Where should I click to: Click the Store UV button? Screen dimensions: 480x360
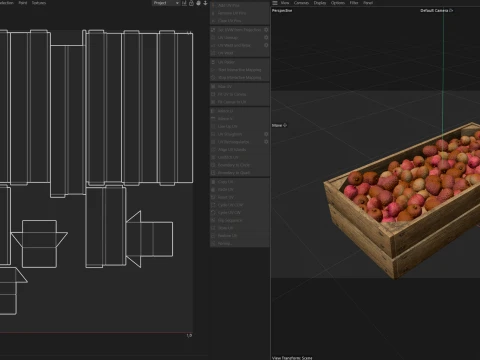pos(240,228)
